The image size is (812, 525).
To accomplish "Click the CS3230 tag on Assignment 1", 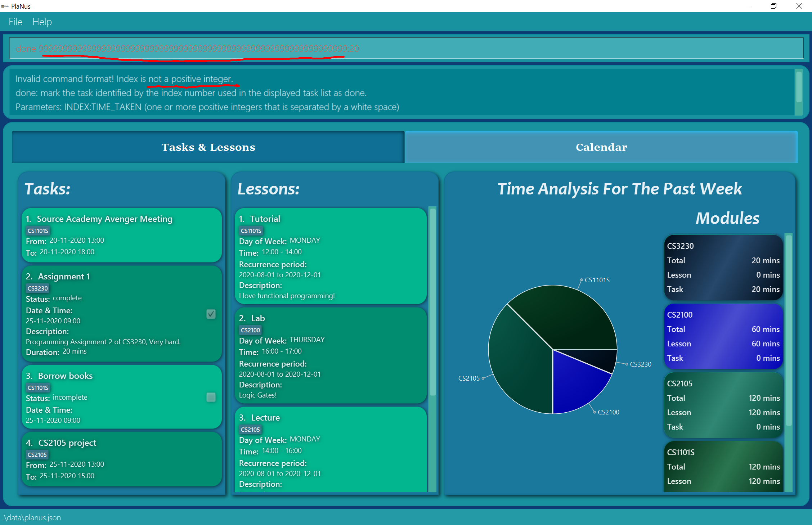I will pos(38,288).
